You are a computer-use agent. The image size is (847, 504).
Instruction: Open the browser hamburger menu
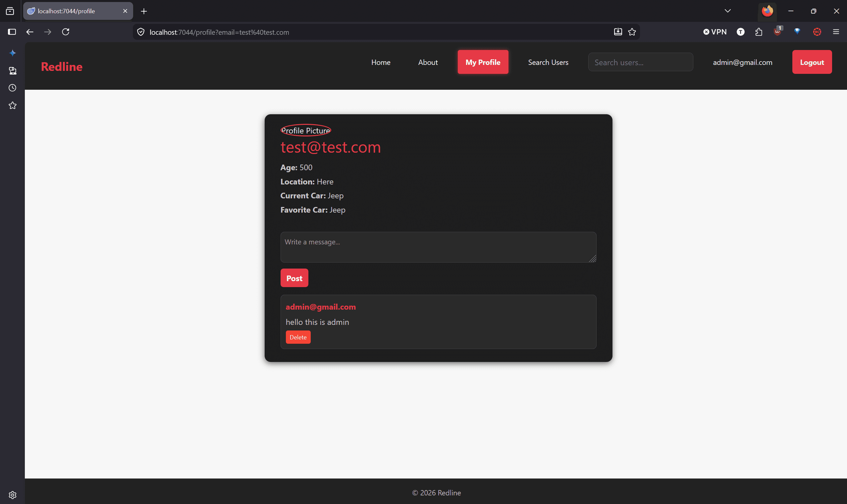point(836,32)
